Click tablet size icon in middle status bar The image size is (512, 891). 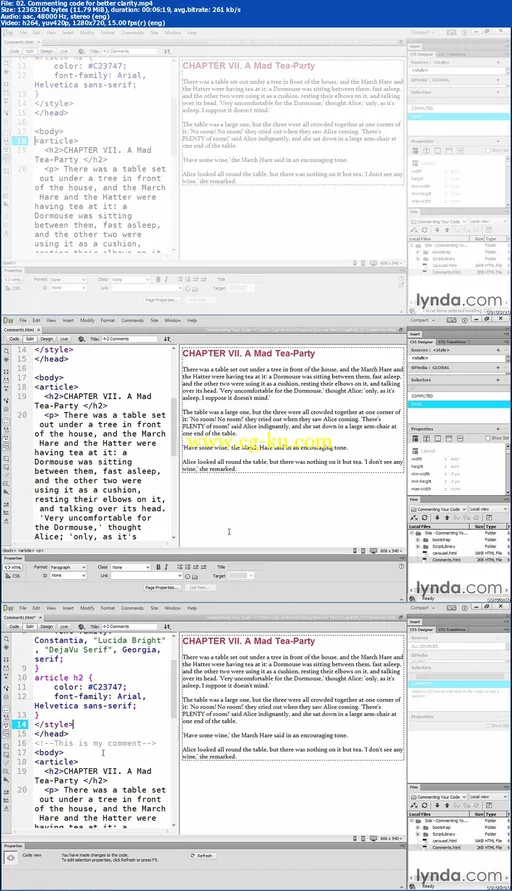(363, 551)
